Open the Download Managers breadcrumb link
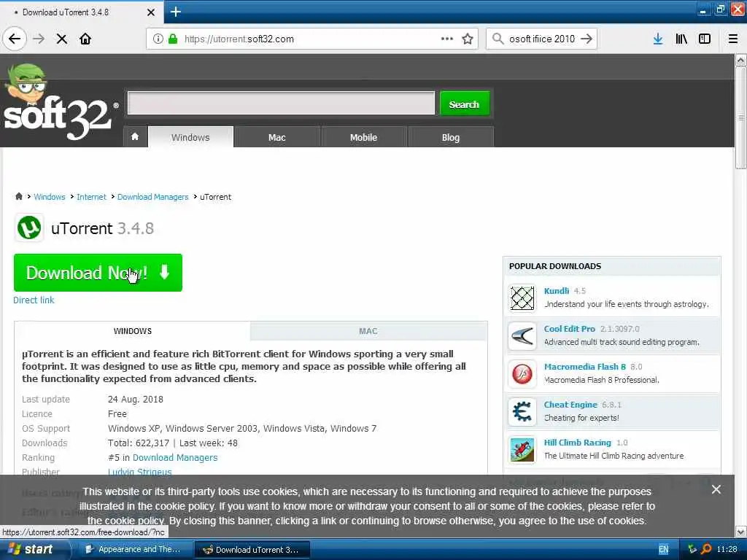 153,197
